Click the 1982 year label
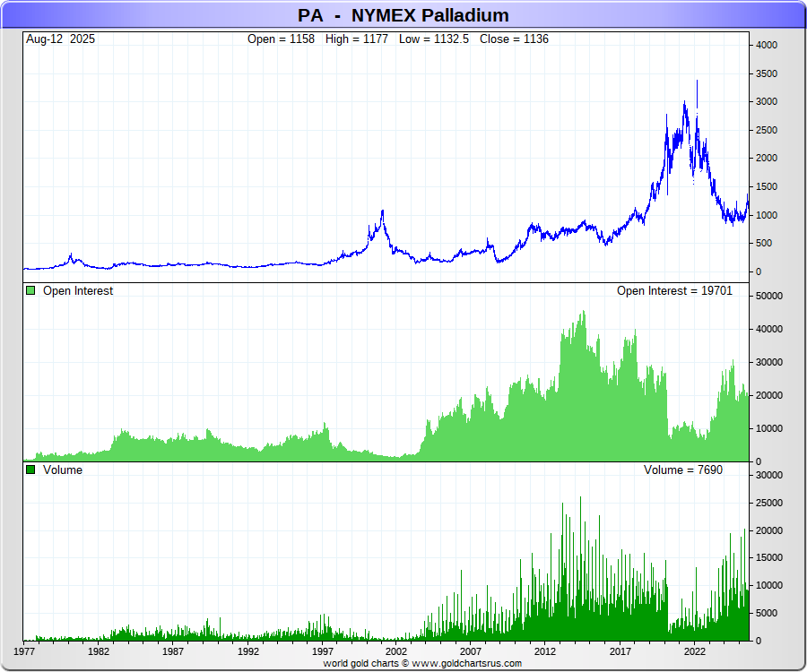 pyautogui.click(x=99, y=651)
